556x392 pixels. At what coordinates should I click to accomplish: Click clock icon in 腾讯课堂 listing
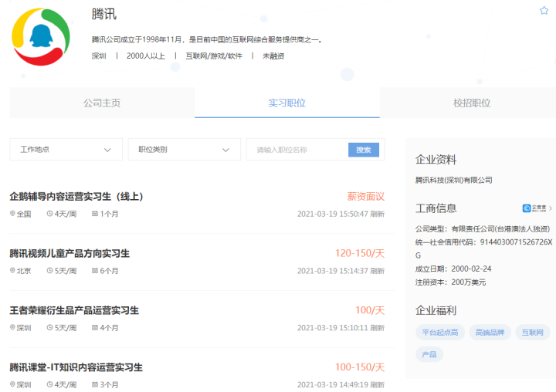point(49,384)
